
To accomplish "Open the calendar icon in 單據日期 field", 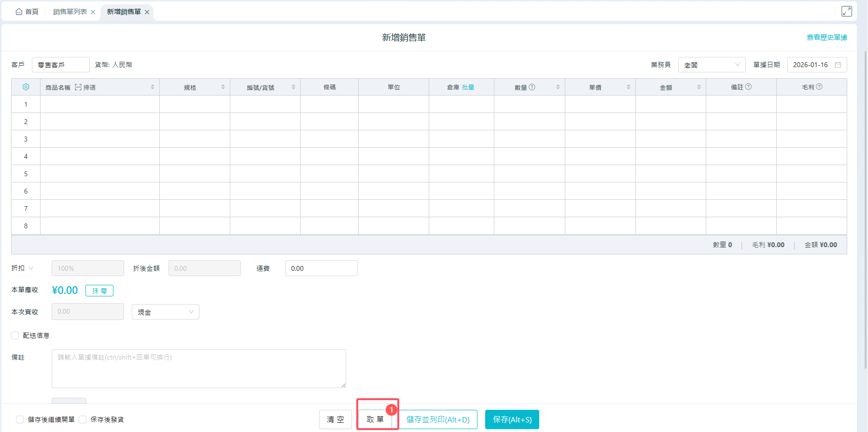I will (838, 65).
